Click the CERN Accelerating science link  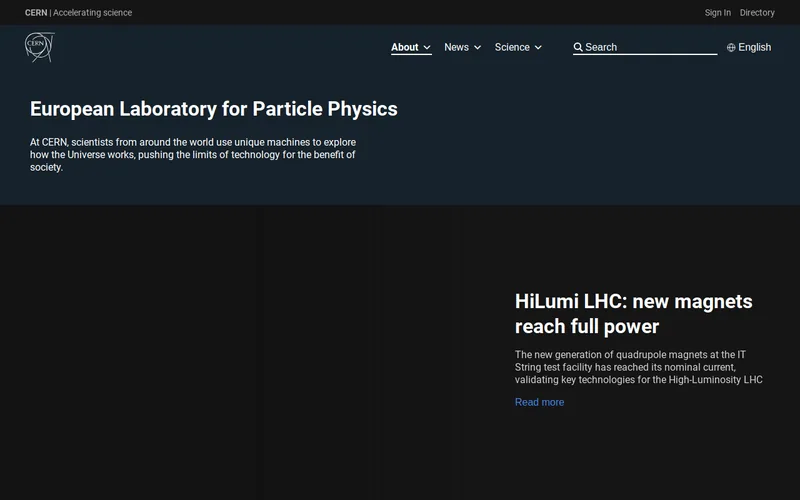tap(78, 13)
